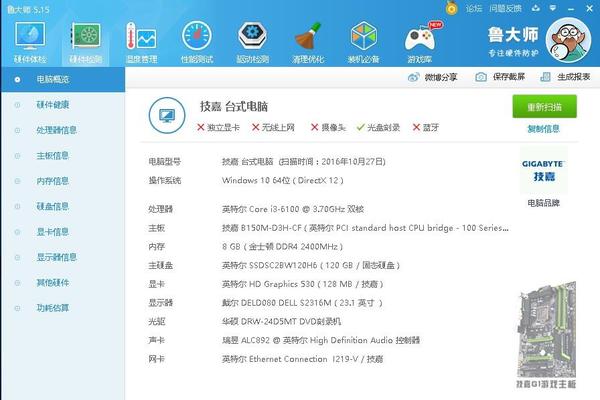Open the 装机必备 essential software cube icon
Image resolution: width=600 pixels, height=400 pixels.
[x=364, y=42]
